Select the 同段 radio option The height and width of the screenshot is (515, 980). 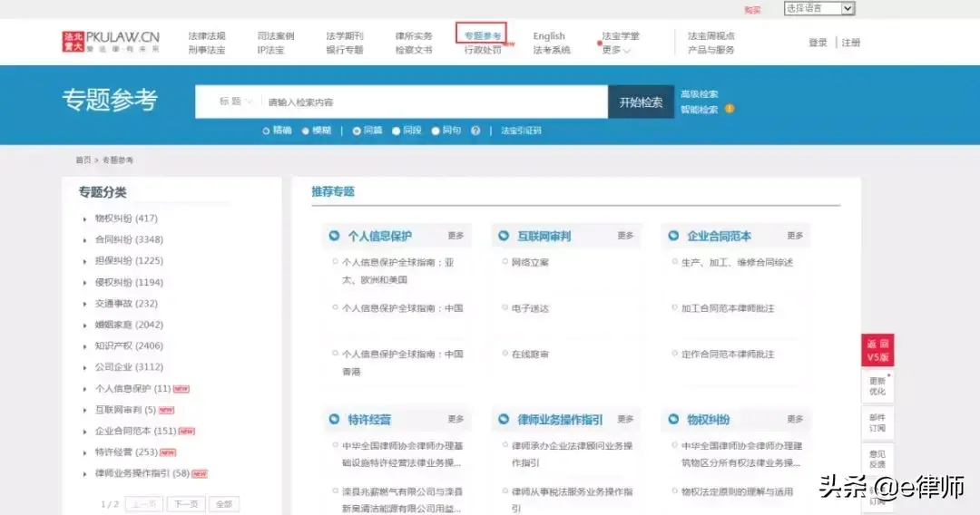[397, 131]
